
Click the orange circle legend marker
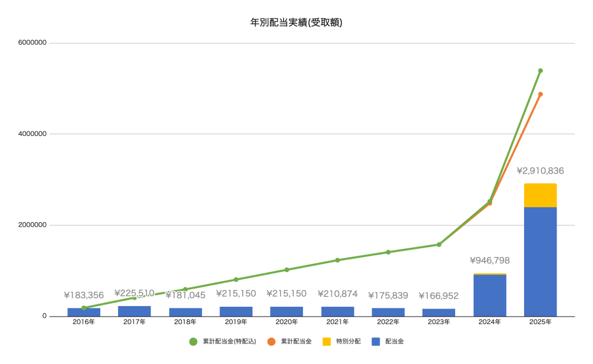(x=270, y=341)
